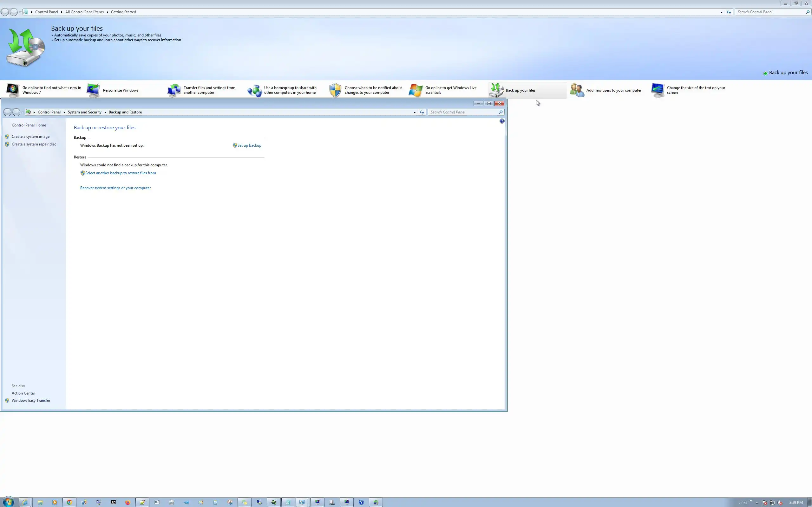This screenshot has height=507, width=812.
Task: Click All Control Panel Items breadcrumb
Action: (84, 12)
